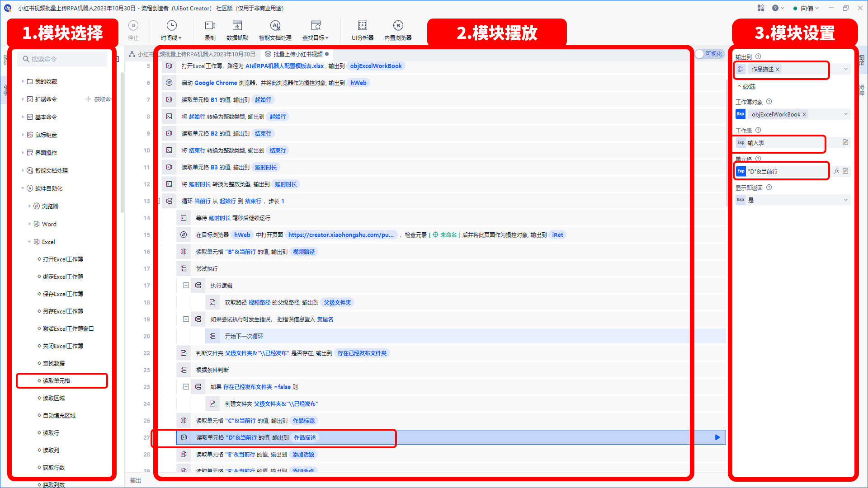The height and width of the screenshot is (488, 868).
Task: Launch the 数据抓取 data scraping tool
Action: pos(237,30)
